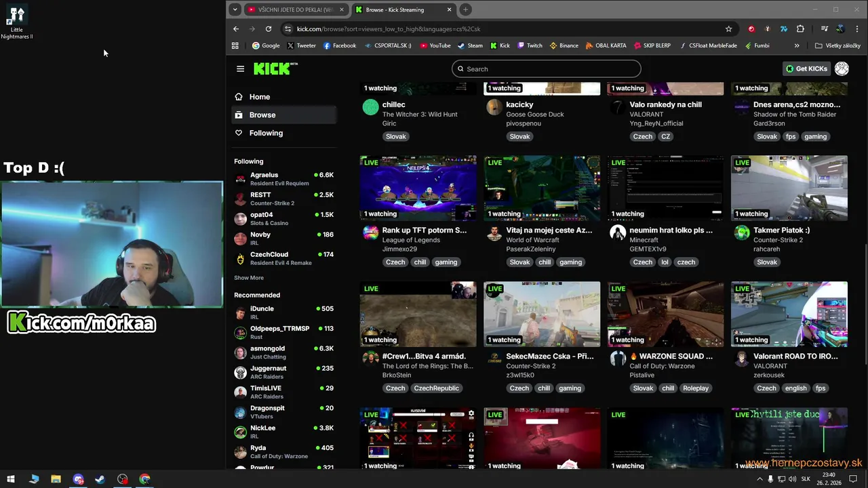Screen dimensions: 868x488
Task: Click the browser address bar URL
Action: tap(389, 29)
